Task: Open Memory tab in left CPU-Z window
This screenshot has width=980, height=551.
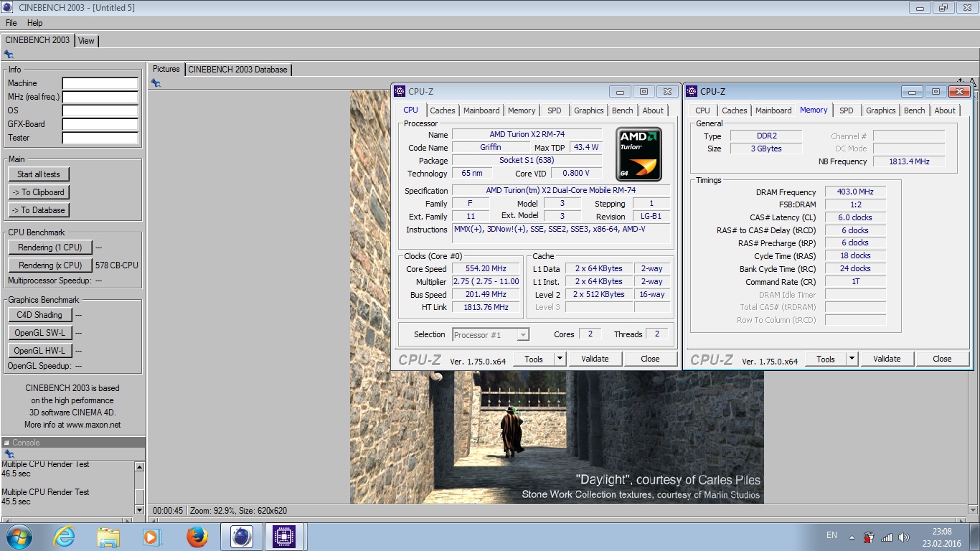Action: (x=522, y=110)
